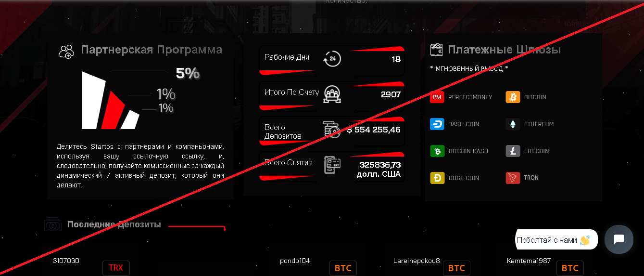The image size is (644, 276).
Task: Select the blue Dash Coin icon
Action: point(437,124)
